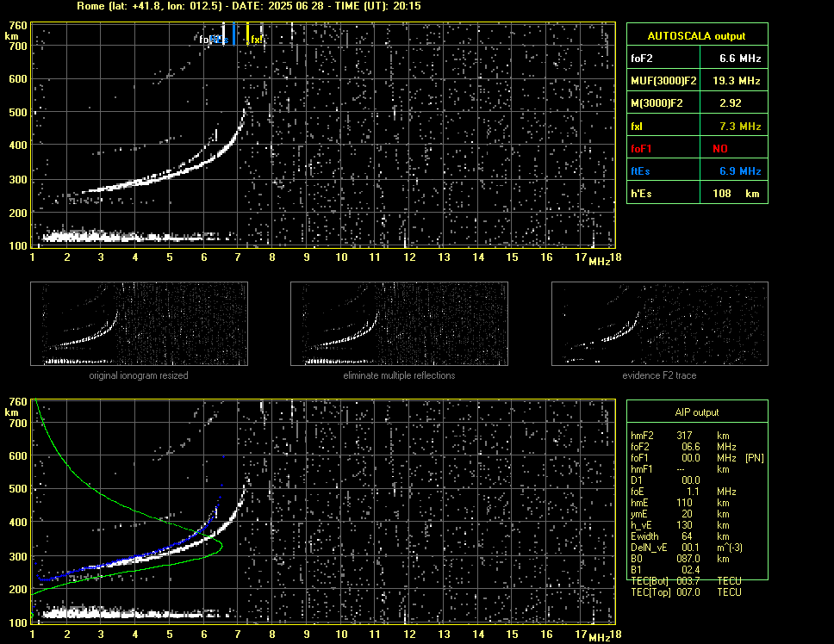Click the 'original ionogram resized' thumbnail
The height and width of the screenshot is (644, 834).
[139, 324]
